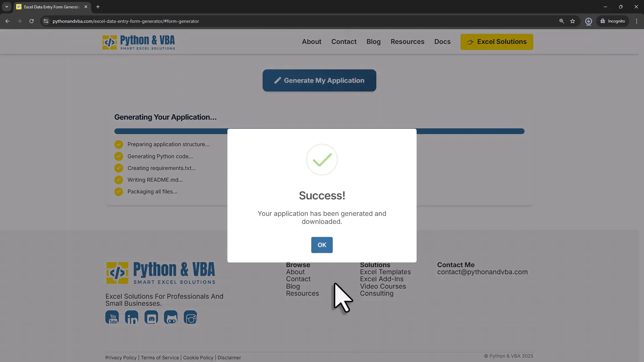Click the GitHub icon in the footer

pyautogui.click(x=171, y=317)
